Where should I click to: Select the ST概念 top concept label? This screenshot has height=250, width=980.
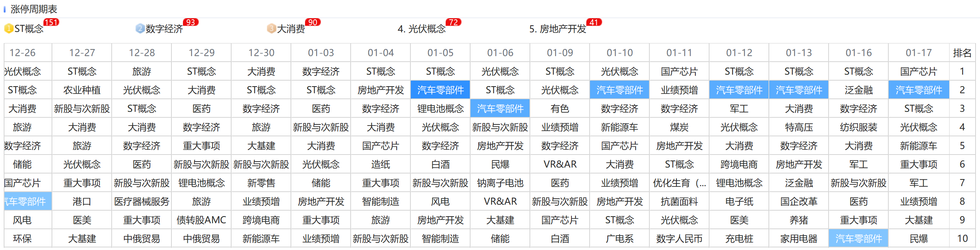click(x=29, y=29)
